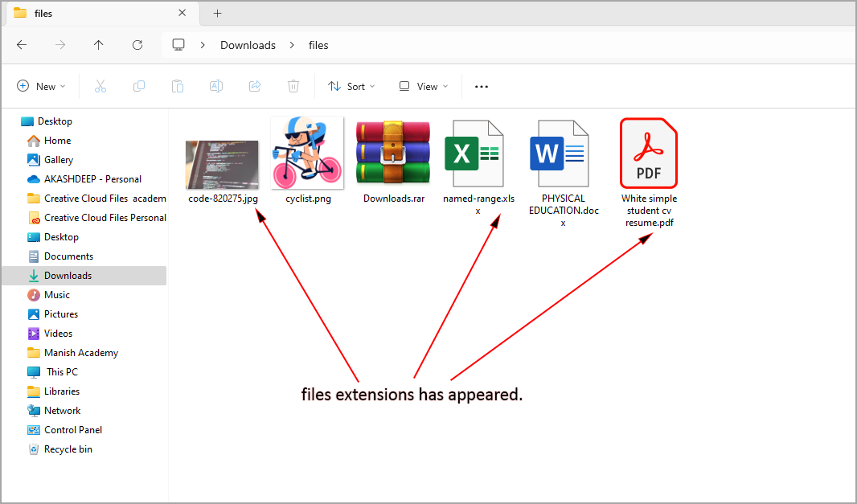Select the cyclist.png image file
857x504 pixels.
coord(307,153)
